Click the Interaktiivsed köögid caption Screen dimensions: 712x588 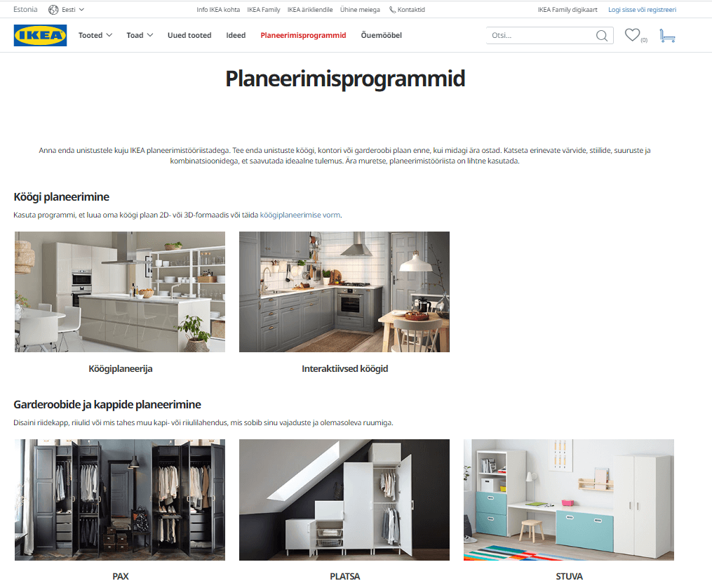pos(344,368)
